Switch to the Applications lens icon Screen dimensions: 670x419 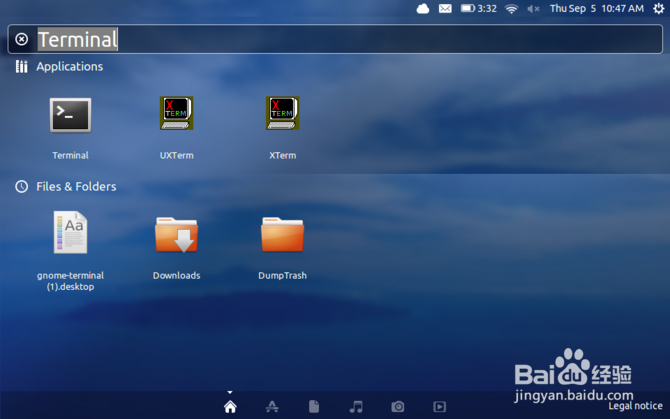(272, 407)
